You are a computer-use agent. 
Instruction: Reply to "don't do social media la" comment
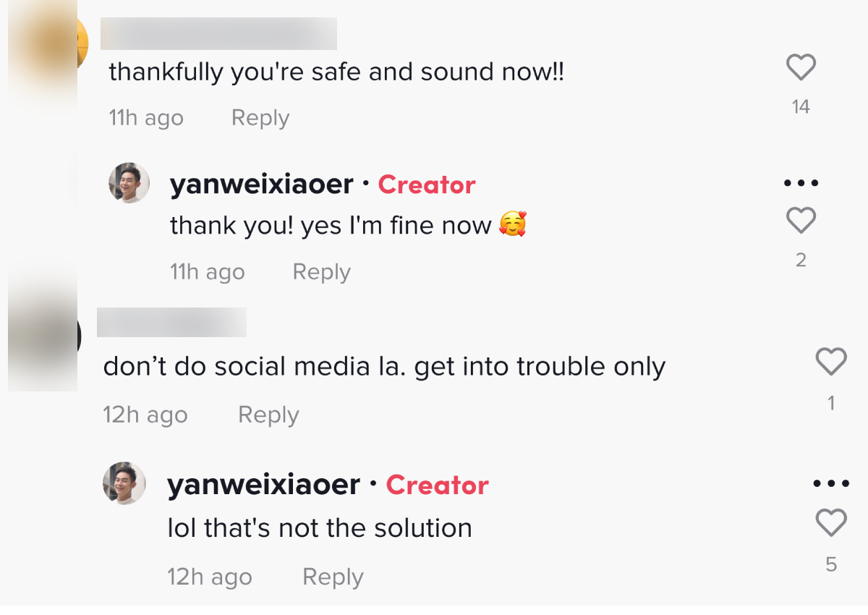pos(268,415)
